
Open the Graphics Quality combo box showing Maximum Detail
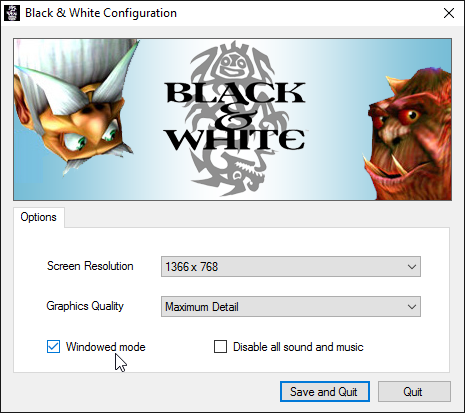291,307
